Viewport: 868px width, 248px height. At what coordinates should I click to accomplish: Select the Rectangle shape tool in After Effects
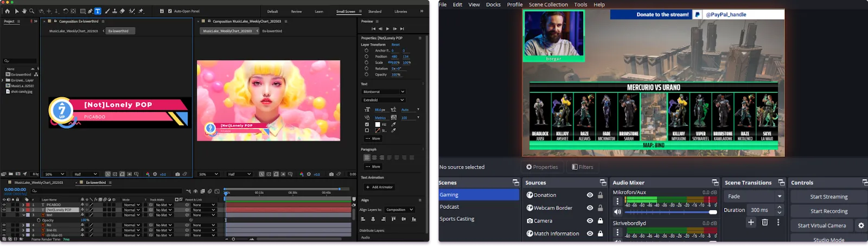(x=82, y=11)
